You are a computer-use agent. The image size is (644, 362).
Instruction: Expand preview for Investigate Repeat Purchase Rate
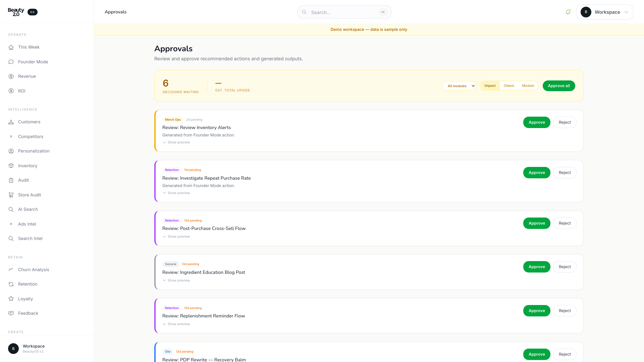pyautogui.click(x=176, y=193)
